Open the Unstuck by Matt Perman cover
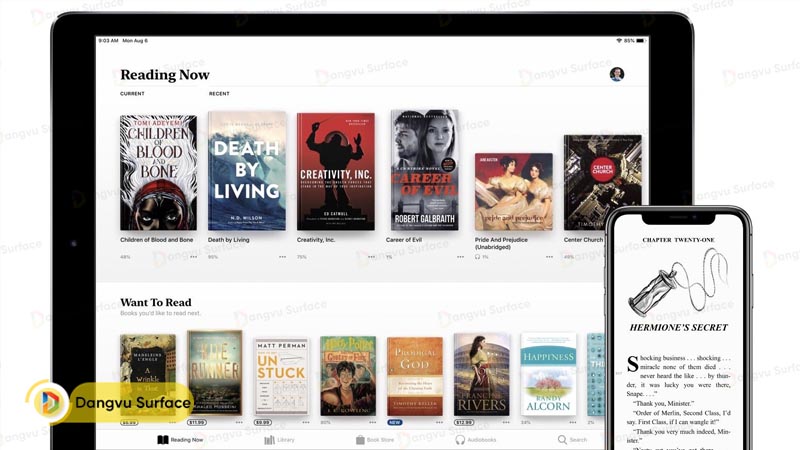This screenshot has height=450, width=800. 281,376
